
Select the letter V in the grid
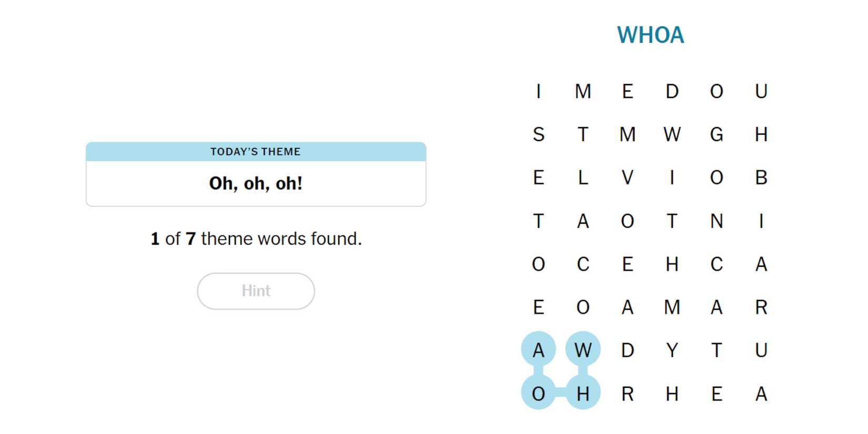(627, 178)
